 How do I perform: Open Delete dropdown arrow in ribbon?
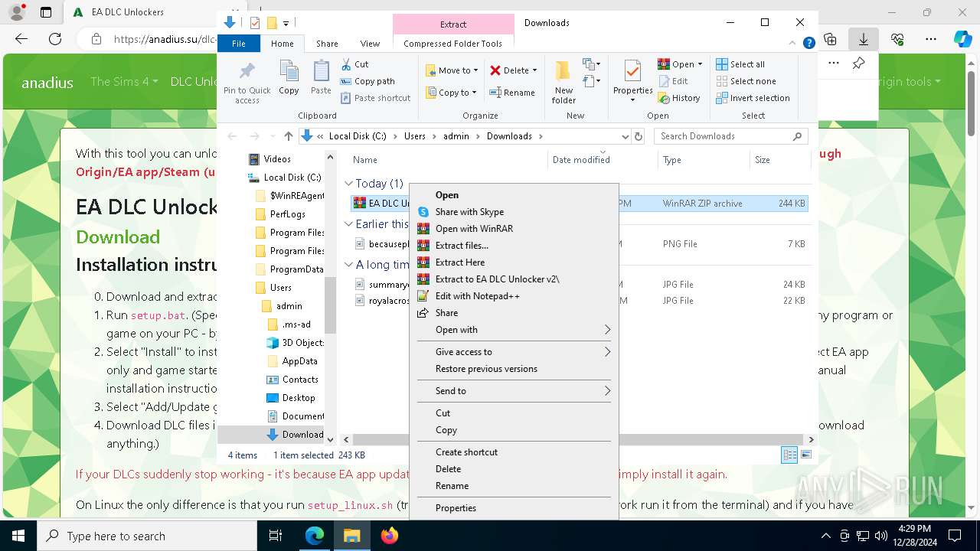point(534,70)
